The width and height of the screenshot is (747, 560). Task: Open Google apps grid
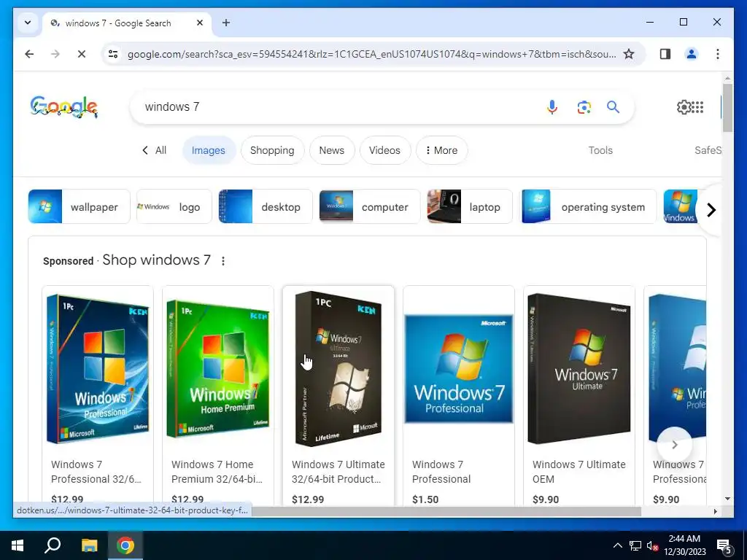point(697,107)
